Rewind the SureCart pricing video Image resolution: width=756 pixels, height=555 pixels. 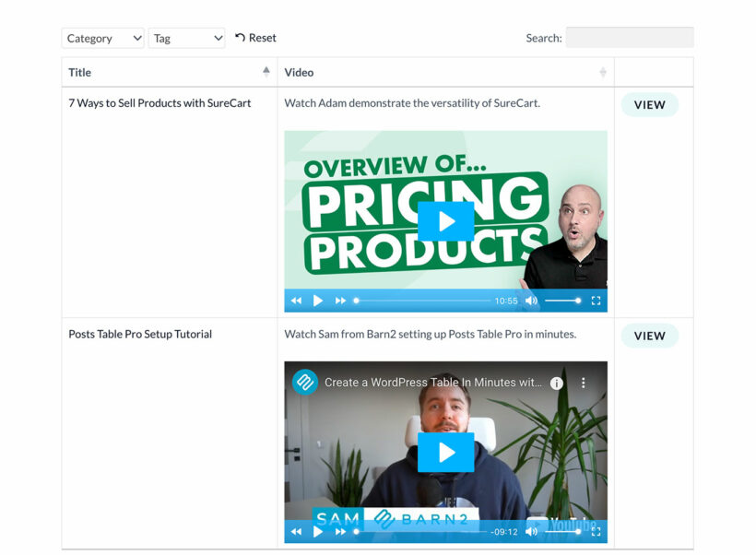296,301
